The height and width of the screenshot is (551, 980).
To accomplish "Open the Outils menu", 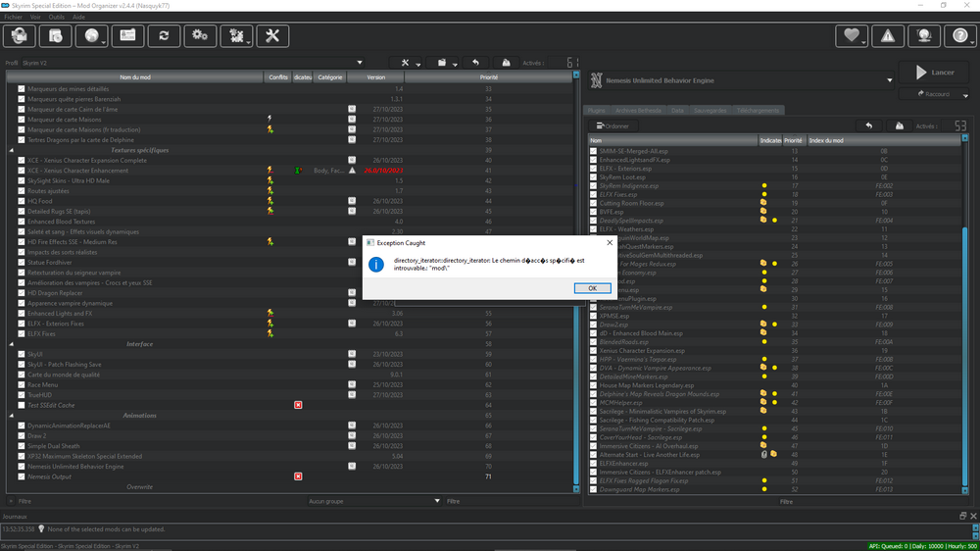I will point(56,17).
